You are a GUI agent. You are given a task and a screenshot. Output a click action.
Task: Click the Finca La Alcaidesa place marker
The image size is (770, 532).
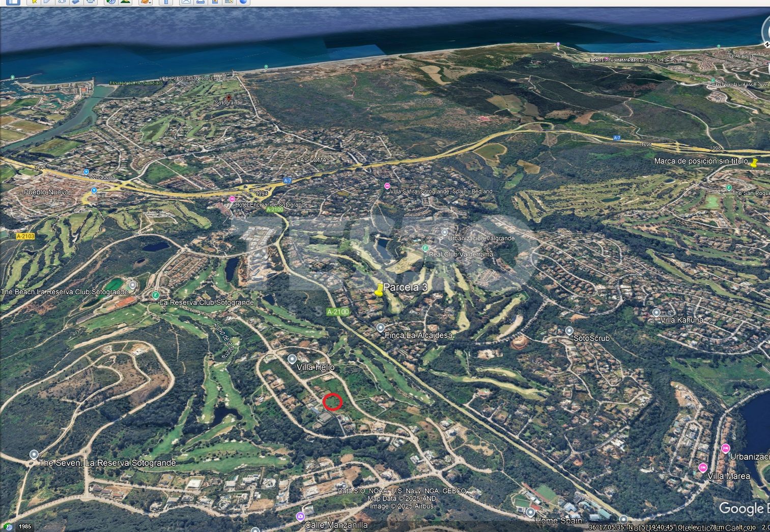coord(381,327)
